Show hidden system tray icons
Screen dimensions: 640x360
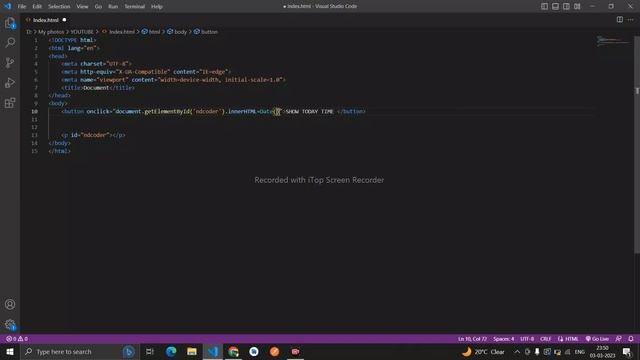click(517, 351)
